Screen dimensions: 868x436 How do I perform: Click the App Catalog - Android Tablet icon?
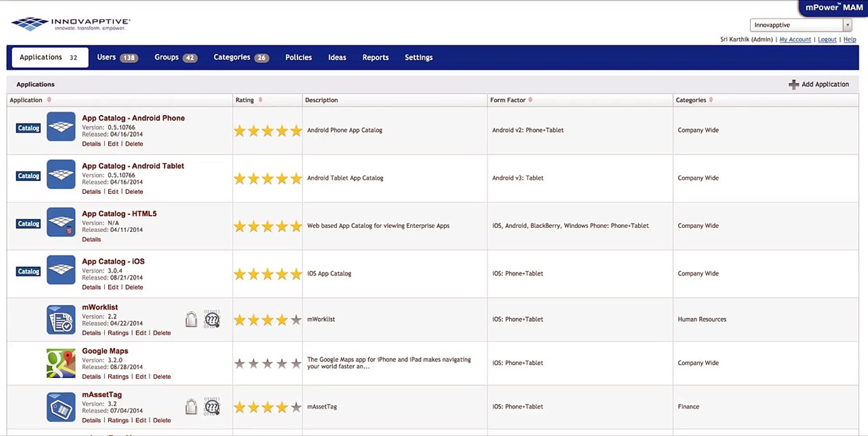point(61,174)
